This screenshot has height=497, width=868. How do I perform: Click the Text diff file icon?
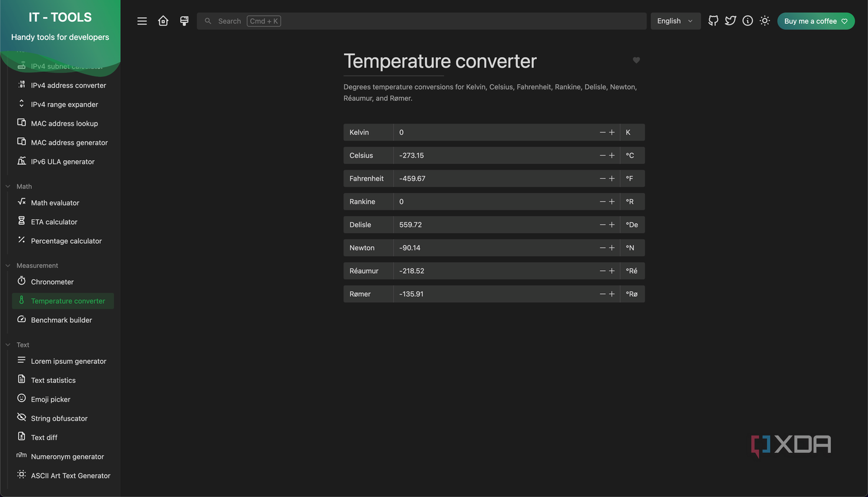[x=22, y=436]
